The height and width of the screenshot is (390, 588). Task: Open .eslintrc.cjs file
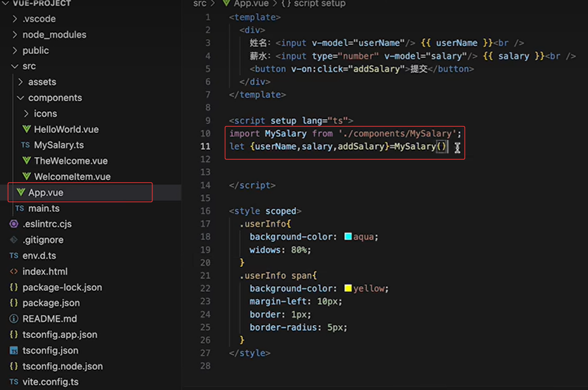(x=47, y=224)
